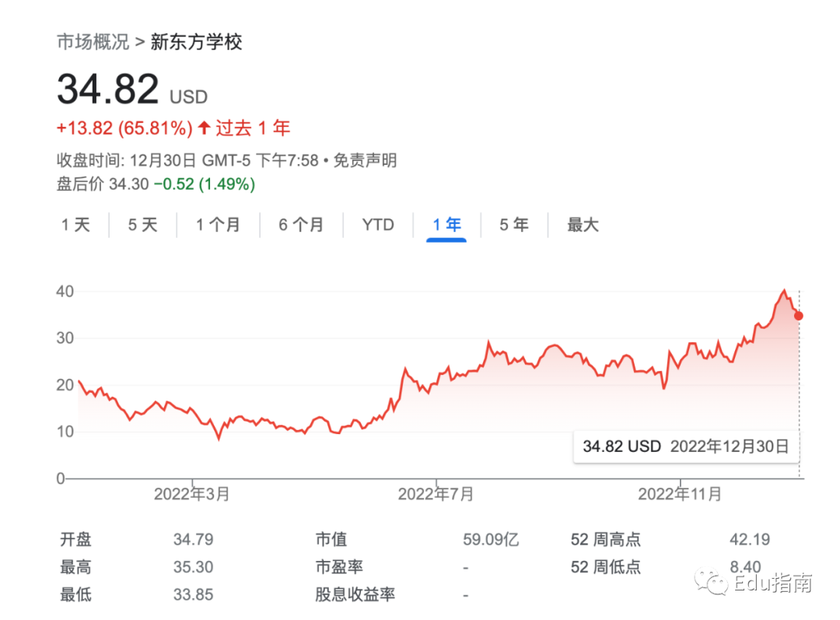Click the red data point on chart
Image resolution: width=840 pixels, height=620 pixels.
(799, 316)
